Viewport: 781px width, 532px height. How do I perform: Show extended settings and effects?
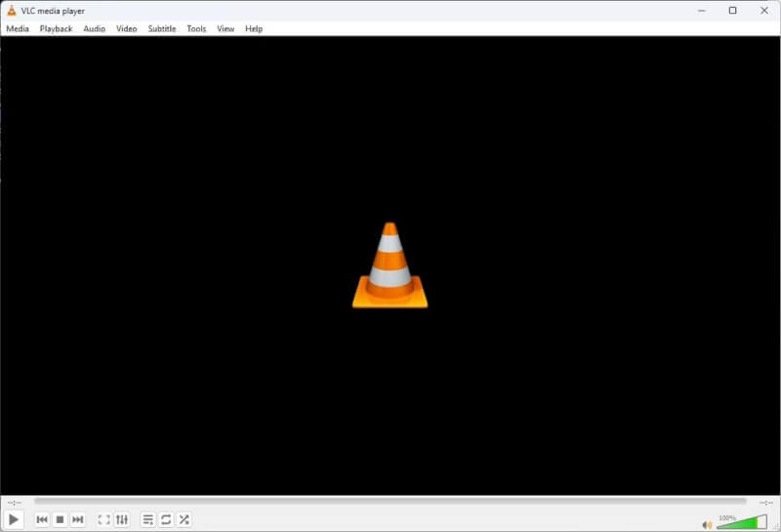(122, 519)
